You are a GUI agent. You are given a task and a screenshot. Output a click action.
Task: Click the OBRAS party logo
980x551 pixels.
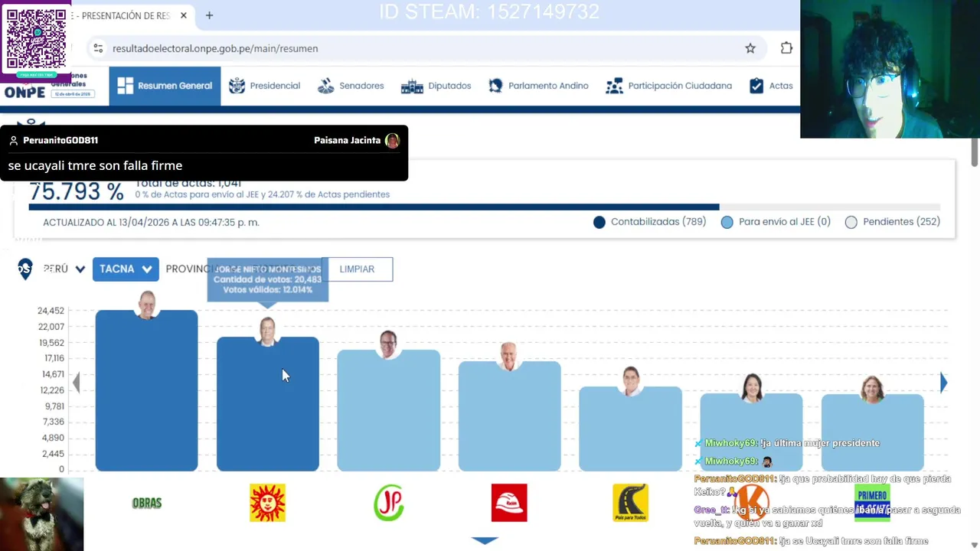(x=147, y=503)
